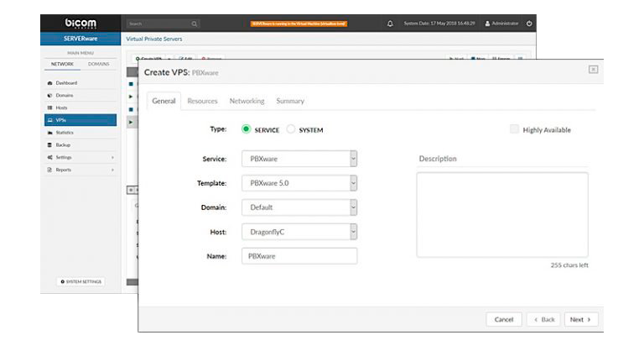
Task: Click the Back button
Action: tap(543, 320)
